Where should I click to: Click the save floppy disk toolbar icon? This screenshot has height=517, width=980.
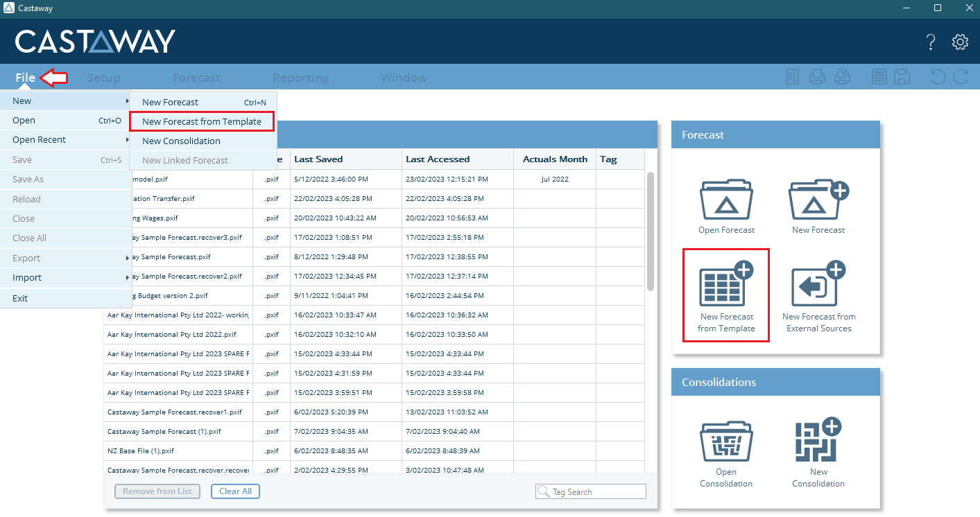(902, 77)
